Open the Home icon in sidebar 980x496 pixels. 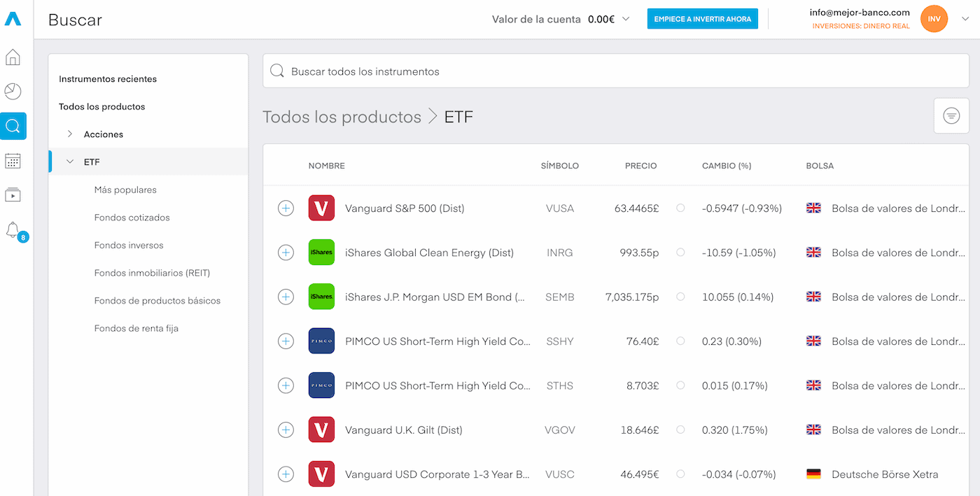13,57
